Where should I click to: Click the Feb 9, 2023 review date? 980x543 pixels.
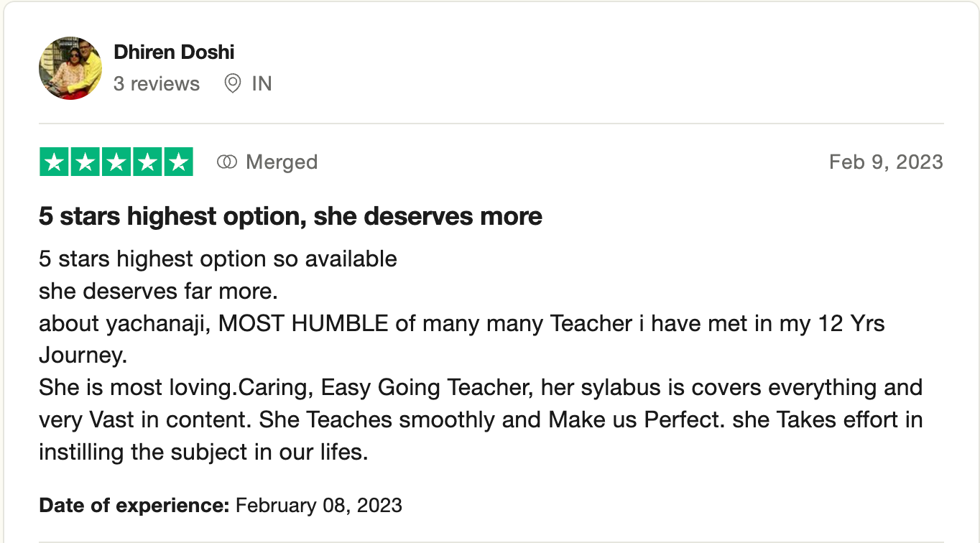click(885, 162)
